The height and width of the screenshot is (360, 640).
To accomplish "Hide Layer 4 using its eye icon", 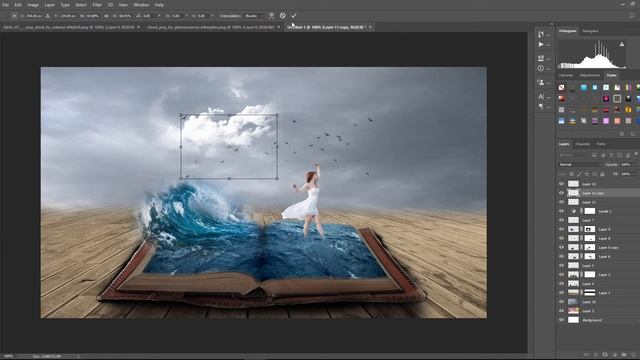I will (x=562, y=284).
